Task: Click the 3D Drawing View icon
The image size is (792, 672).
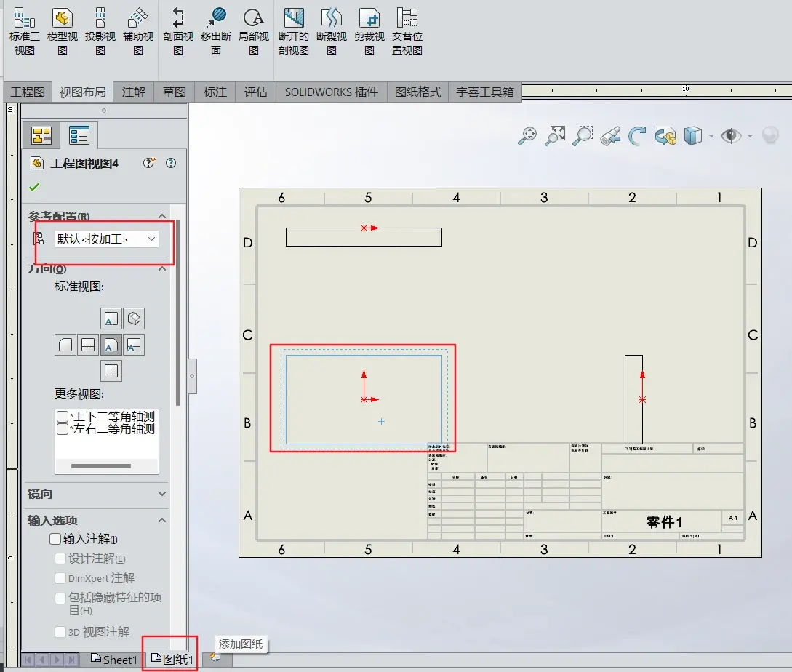Action: click(665, 135)
